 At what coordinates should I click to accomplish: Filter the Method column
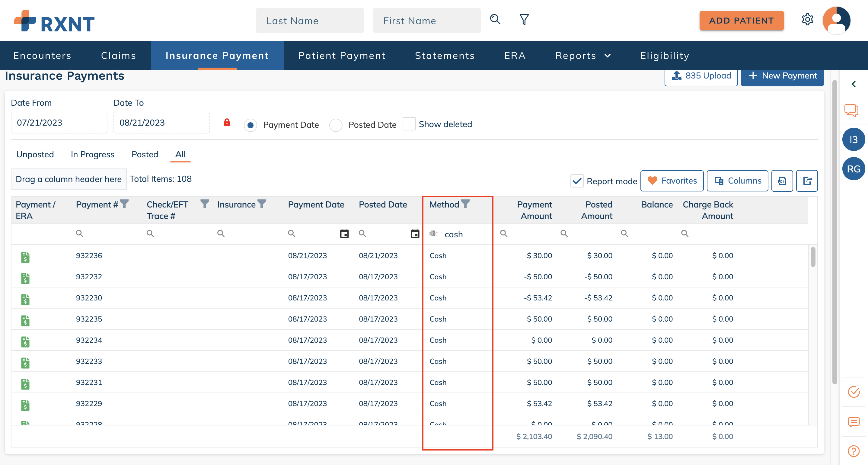click(465, 204)
